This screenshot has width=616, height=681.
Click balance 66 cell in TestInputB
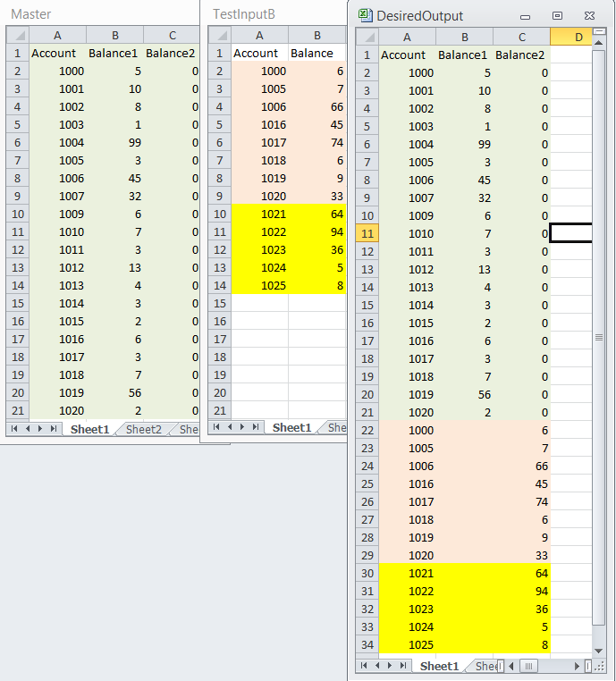point(317,107)
